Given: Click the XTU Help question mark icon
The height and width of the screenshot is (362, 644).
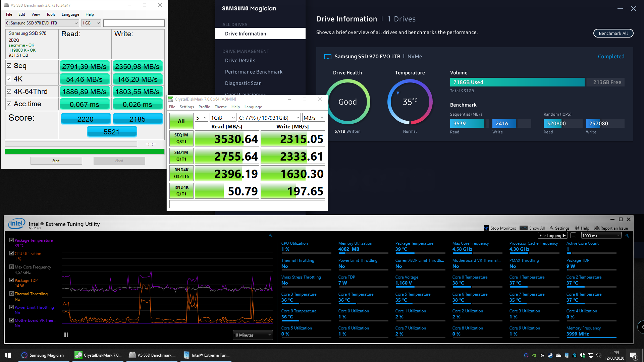Looking at the screenshot, I should (577, 228).
